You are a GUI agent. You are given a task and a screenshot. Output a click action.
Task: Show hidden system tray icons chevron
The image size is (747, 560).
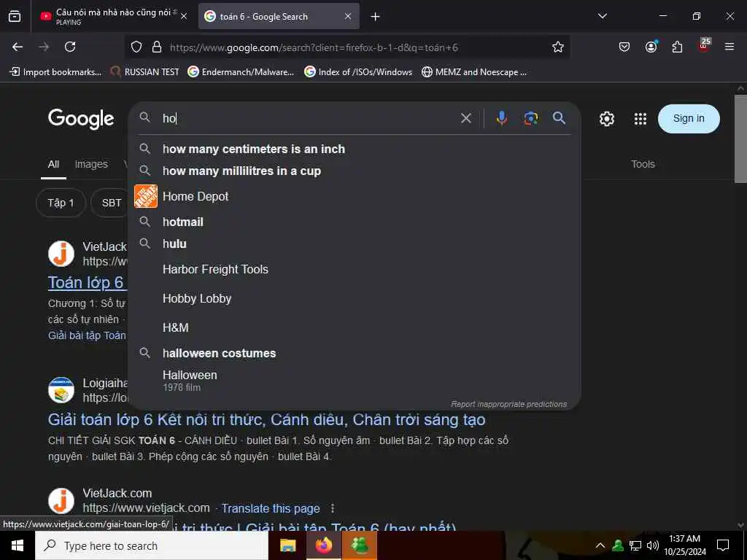[x=600, y=545]
